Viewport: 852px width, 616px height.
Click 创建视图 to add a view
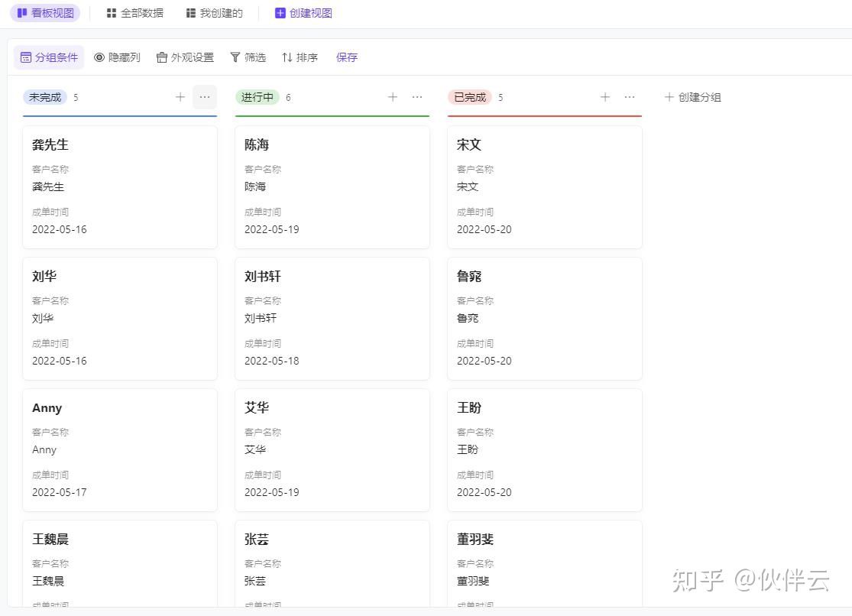(x=303, y=13)
